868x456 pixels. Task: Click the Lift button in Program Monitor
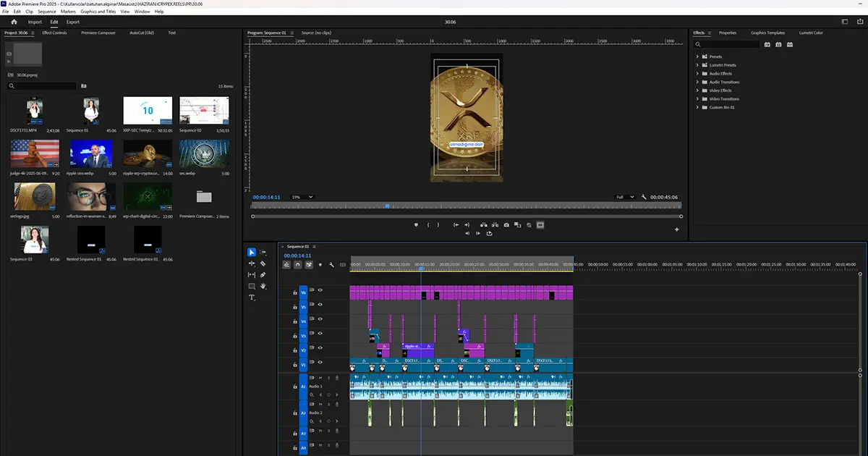(483, 224)
